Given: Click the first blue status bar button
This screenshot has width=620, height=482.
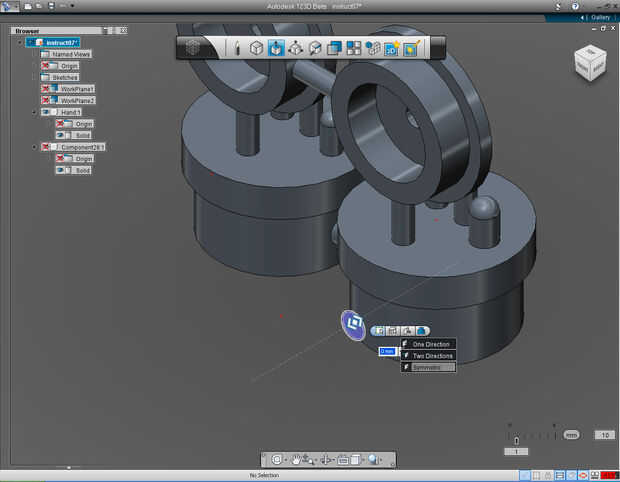Looking at the screenshot, I should click(x=525, y=475).
